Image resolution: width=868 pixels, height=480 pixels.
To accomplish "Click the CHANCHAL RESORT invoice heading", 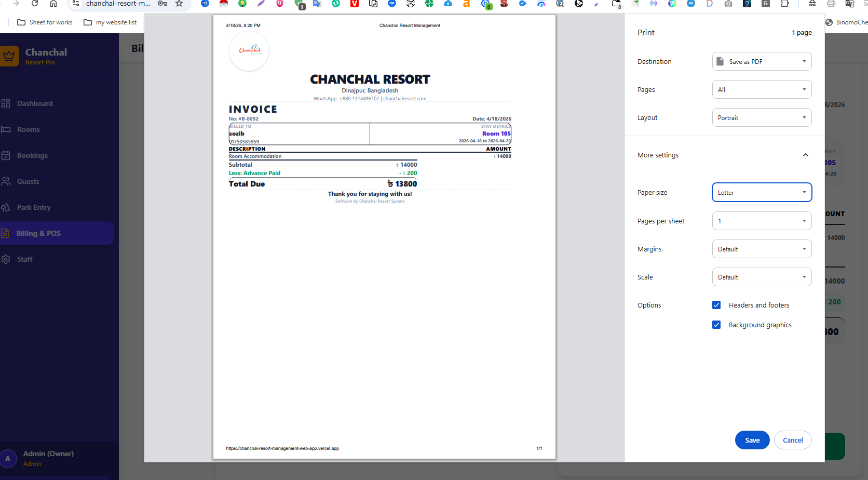I will (370, 79).
